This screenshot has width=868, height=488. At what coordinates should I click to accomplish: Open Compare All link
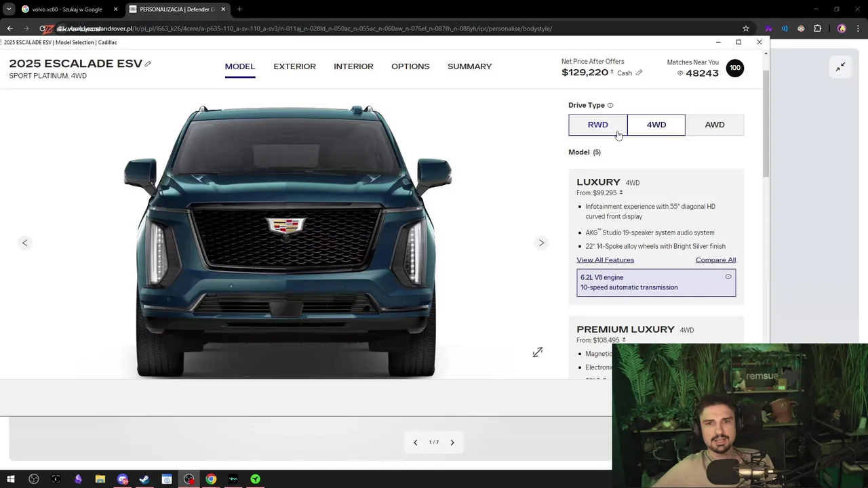[715, 260]
